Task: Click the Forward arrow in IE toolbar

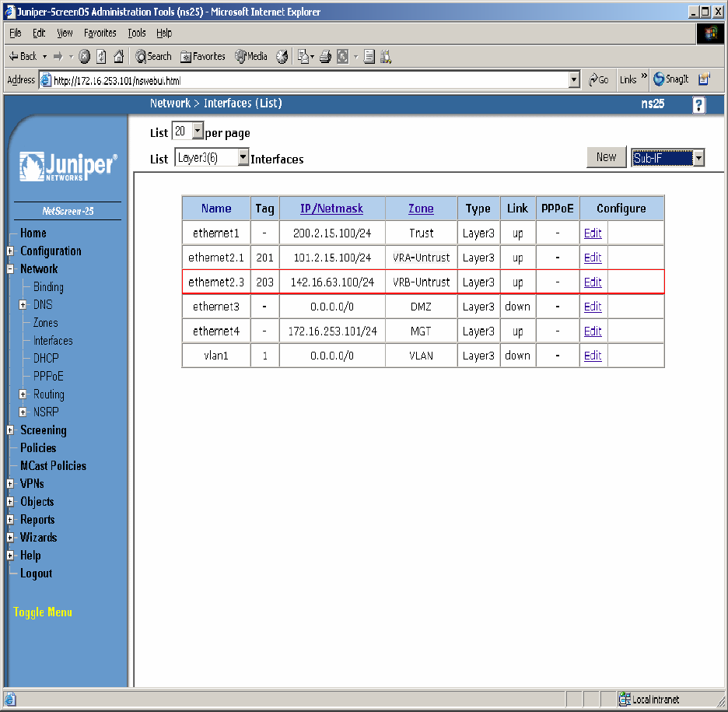Action: 58,57
